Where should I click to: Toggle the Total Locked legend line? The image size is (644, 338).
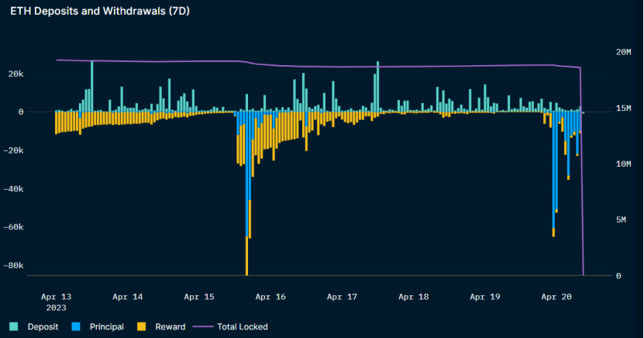(230, 327)
